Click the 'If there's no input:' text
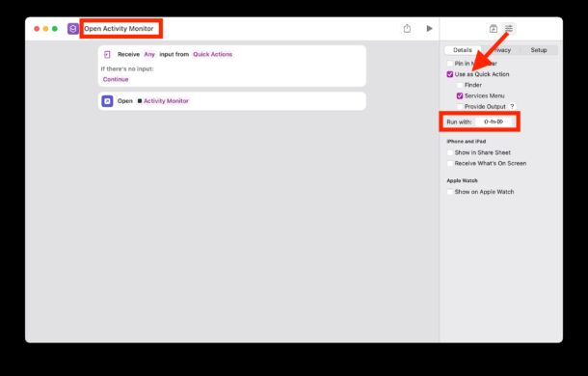 point(127,69)
